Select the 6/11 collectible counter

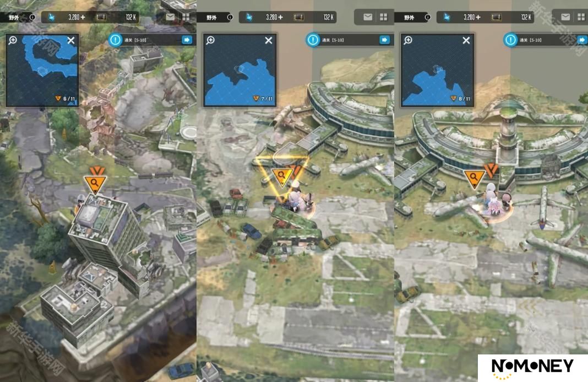coord(66,99)
